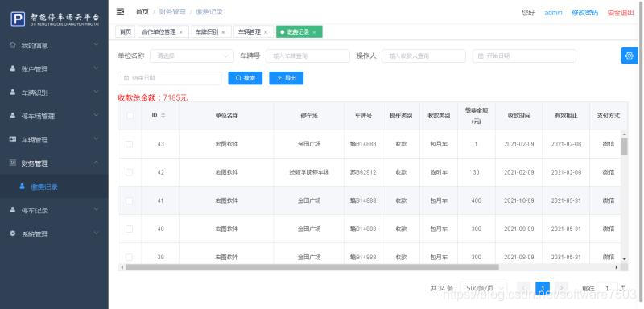The width and height of the screenshot is (644, 309).
Task: Click the 2021-10-09 date cell
Action: click(518, 200)
